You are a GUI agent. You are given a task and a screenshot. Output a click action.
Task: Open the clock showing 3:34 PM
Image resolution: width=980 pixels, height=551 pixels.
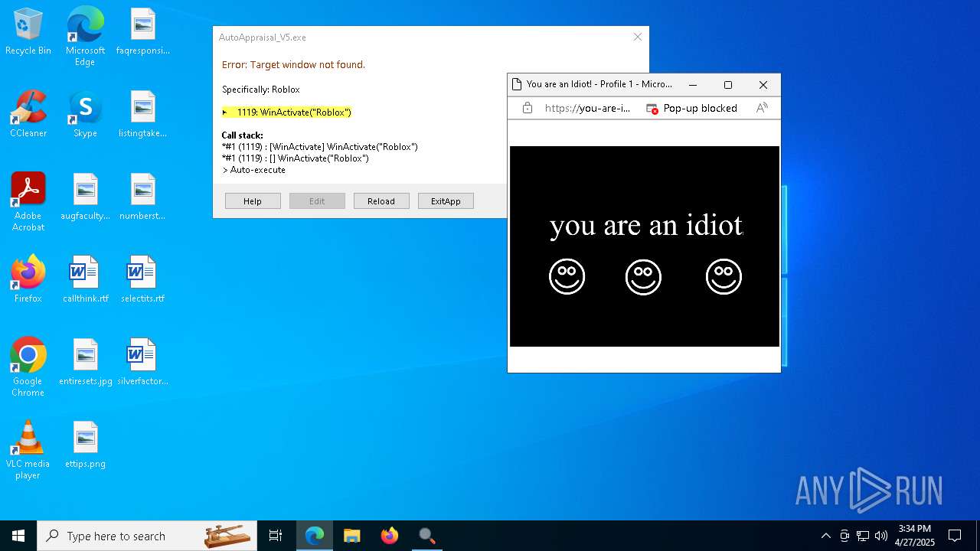[915, 536]
